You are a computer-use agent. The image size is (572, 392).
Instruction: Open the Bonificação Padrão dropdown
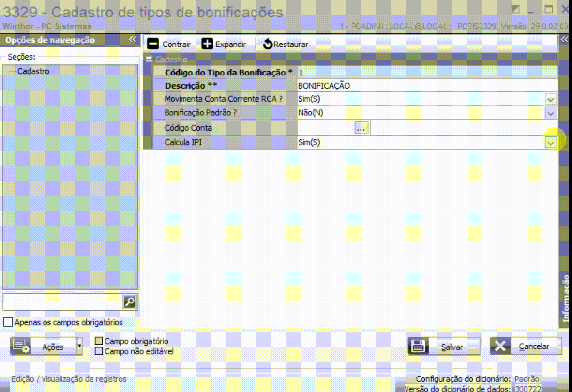551,113
